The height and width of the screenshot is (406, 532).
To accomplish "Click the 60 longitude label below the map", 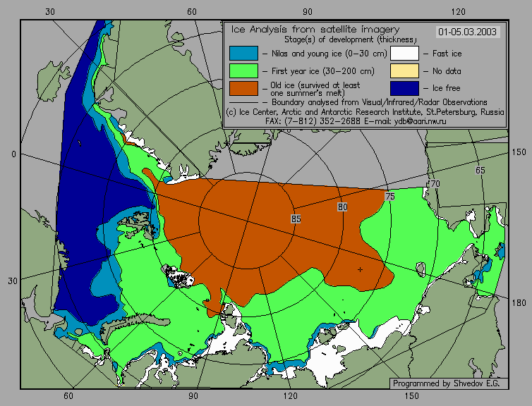I will pos(68,396).
